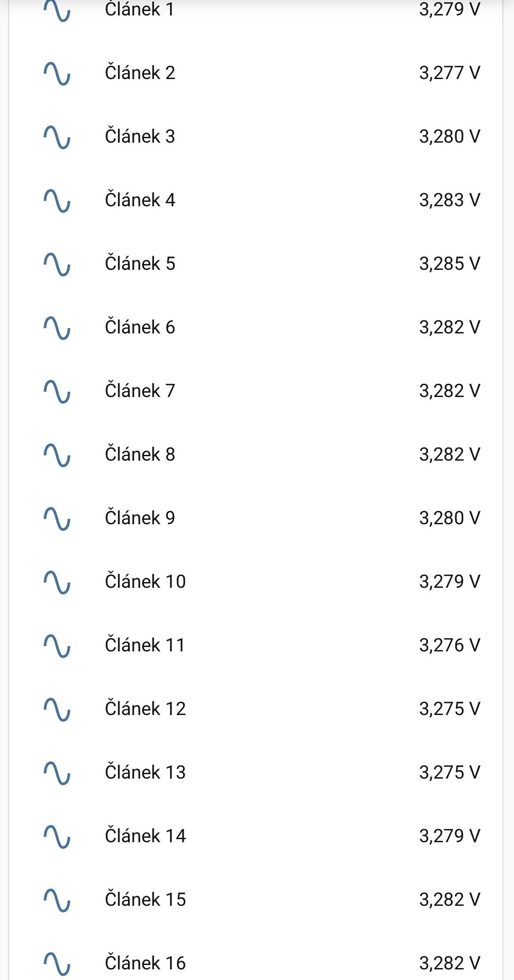Select the wave icon next to Článek 6
The width and height of the screenshot is (514, 980).
coord(57,328)
